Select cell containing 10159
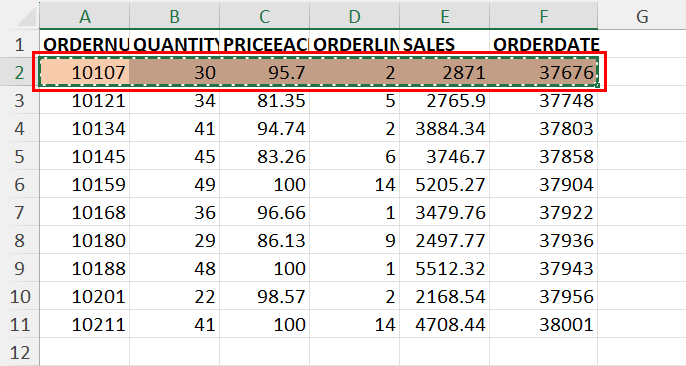The image size is (686, 366). pos(84,184)
